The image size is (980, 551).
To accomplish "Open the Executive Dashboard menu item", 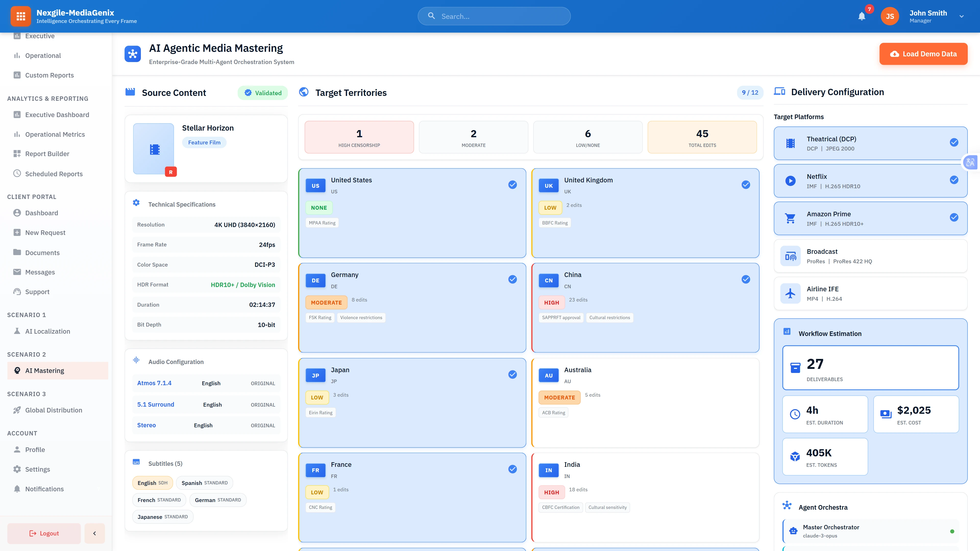I will 57,115.
